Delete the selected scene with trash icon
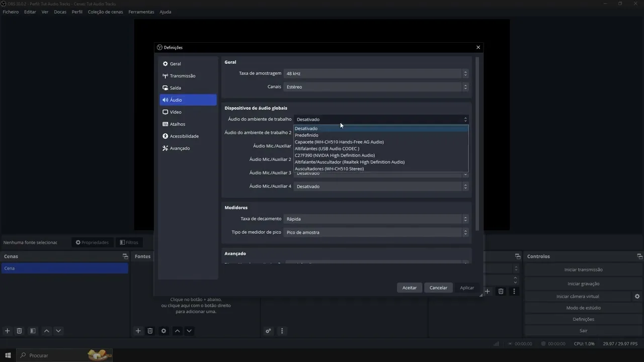This screenshot has height=362, width=644. [19, 331]
